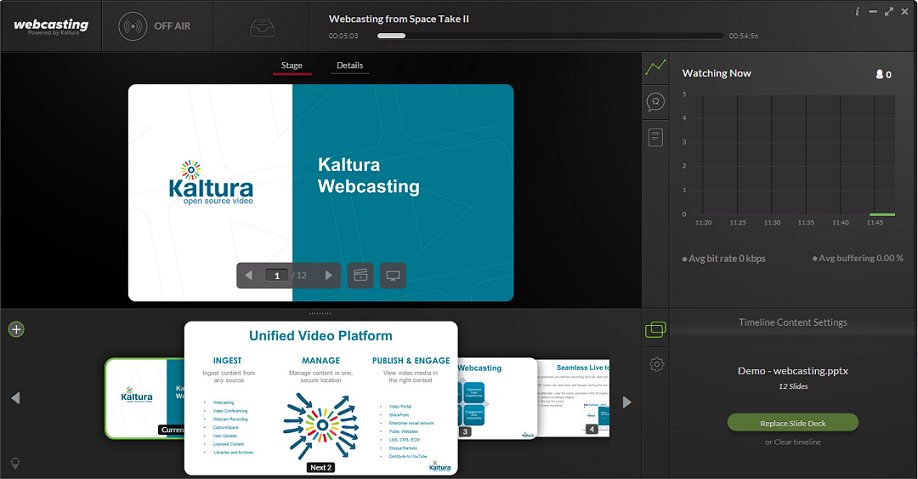Click the Avg bit rate 0 kbps label
The image size is (918, 479).
tap(724, 258)
